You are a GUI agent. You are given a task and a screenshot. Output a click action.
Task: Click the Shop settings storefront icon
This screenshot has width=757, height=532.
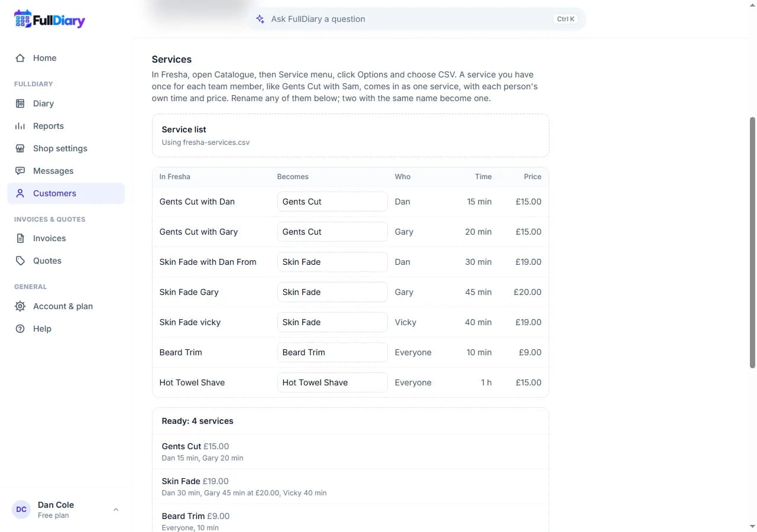coord(20,148)
